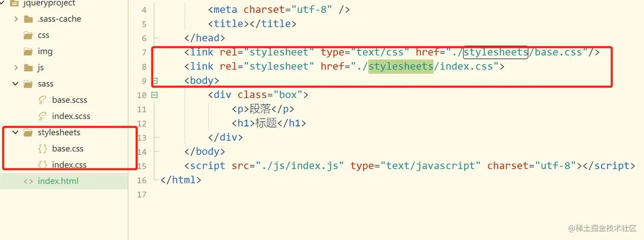Click the jqueryproject project icon

pos(14,3)
